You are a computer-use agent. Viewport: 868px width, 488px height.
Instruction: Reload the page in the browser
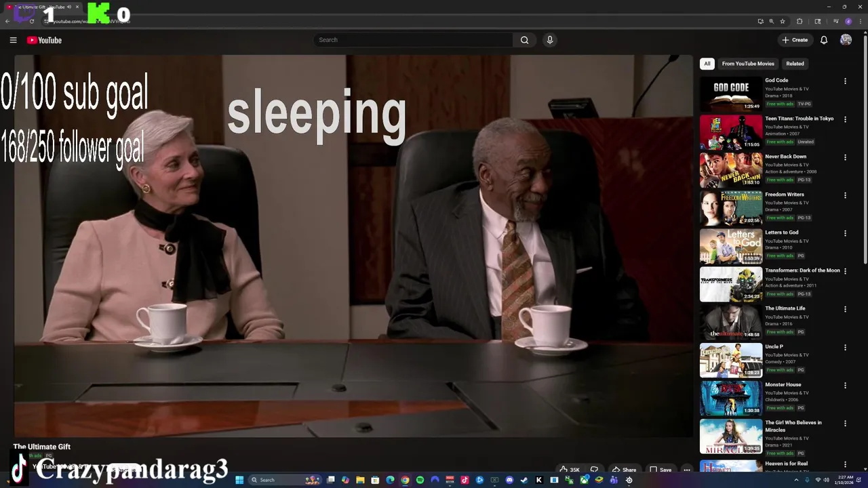pyautogui.click(x=32, y=21)
